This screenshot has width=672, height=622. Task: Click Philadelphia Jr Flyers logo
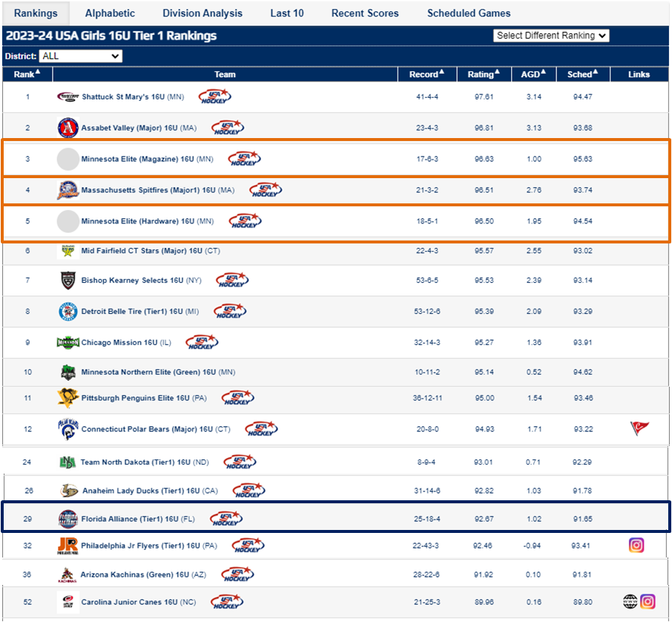67,546
